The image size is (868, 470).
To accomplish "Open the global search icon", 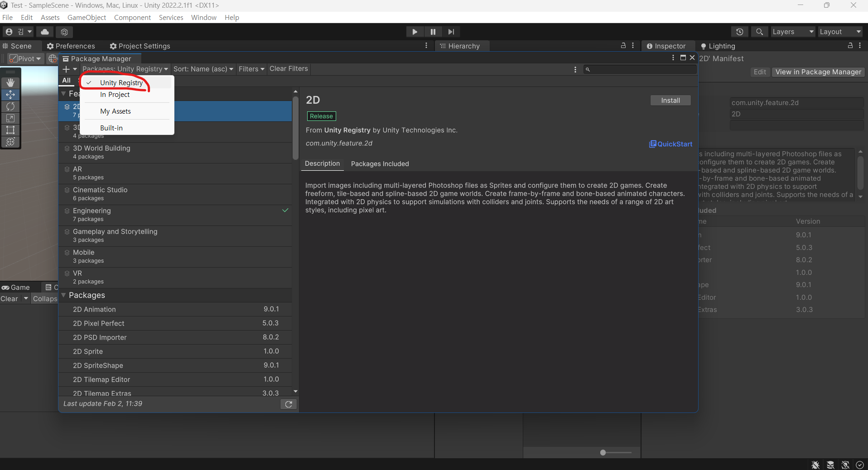I will 760,32.
